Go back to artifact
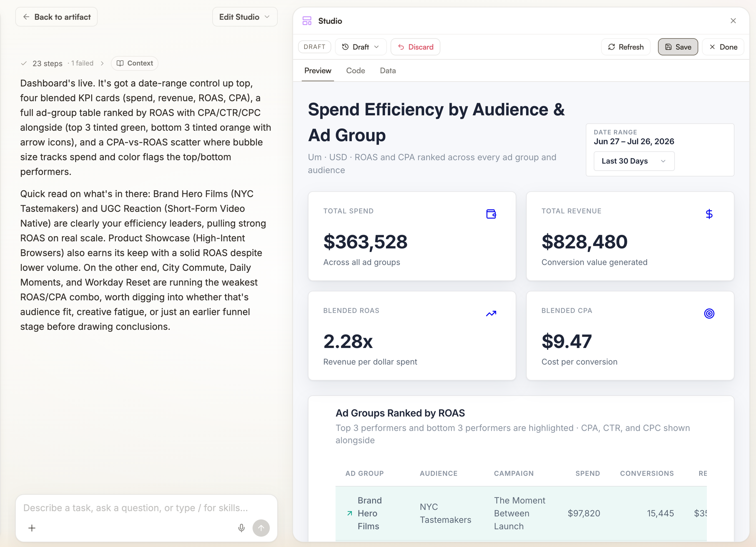 [56, 17]
